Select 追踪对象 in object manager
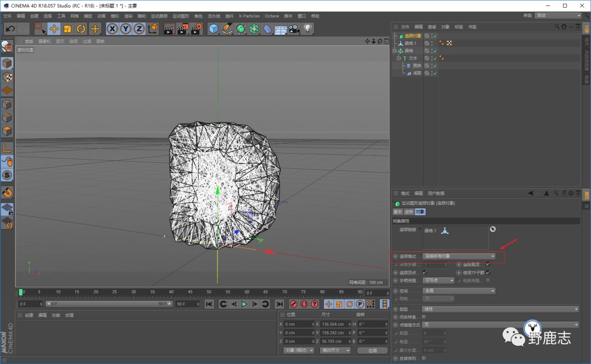The image size is (591, 364). tap(413, 36)
